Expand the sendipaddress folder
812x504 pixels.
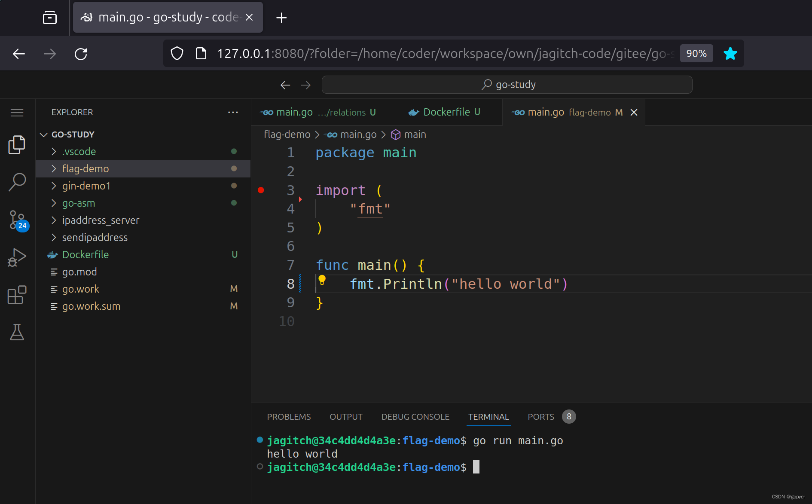54,237
